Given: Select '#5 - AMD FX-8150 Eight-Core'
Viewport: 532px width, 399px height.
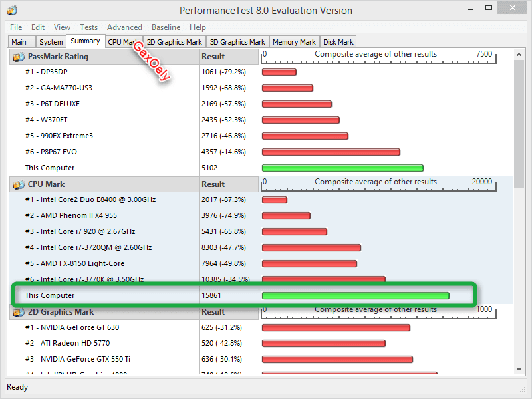Looking at the screenshot, I should (261, 263).
